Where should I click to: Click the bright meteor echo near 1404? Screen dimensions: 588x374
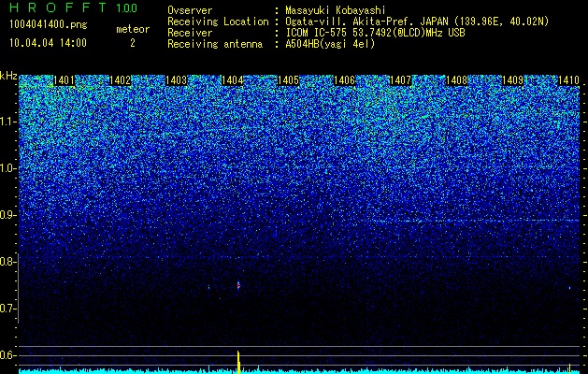(x=238, y=285)
